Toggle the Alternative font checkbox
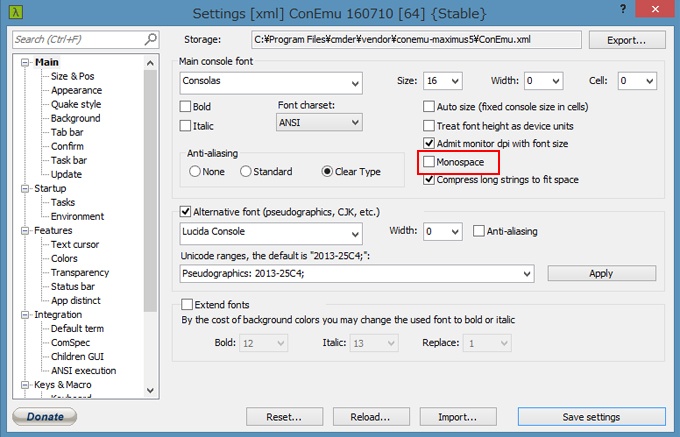Viewport: 680px width, 437px height. [x=185, y=212]
